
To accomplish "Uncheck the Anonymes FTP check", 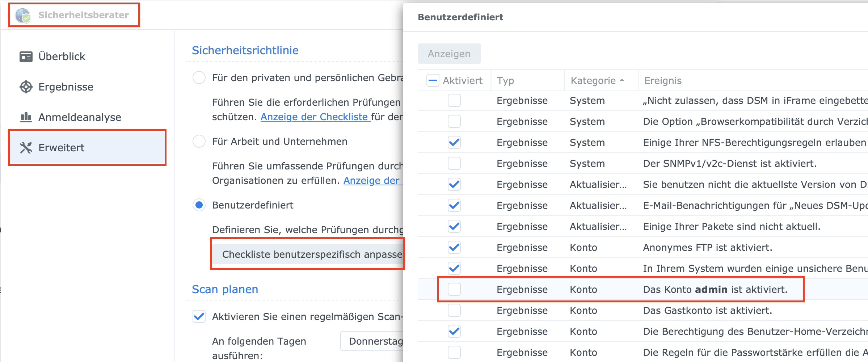I will [454, 247].
